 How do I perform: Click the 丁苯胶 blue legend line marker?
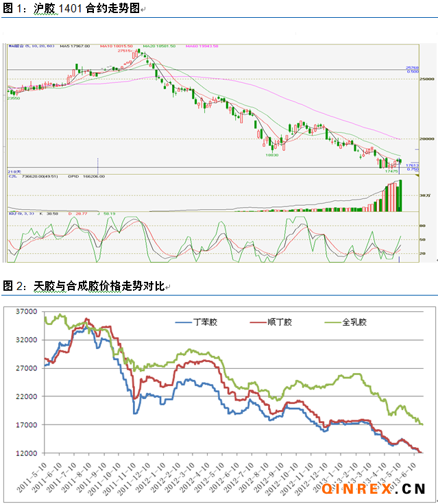tap(184, 322)
